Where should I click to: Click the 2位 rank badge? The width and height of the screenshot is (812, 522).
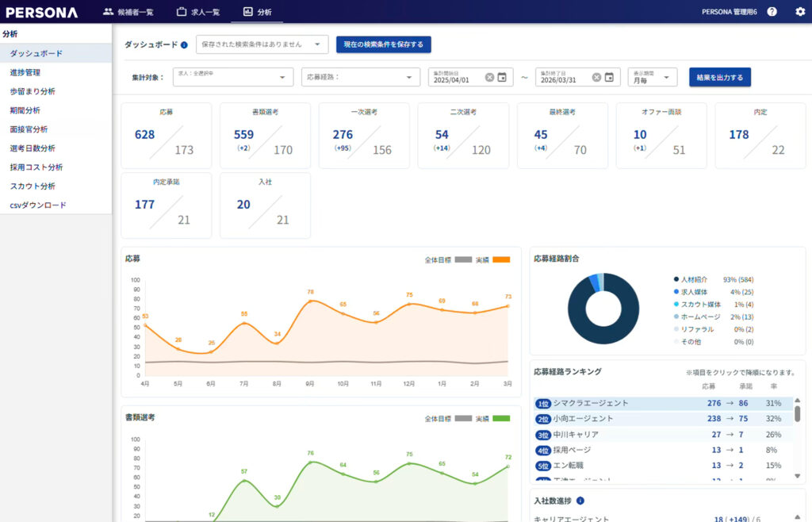(542, 420)
